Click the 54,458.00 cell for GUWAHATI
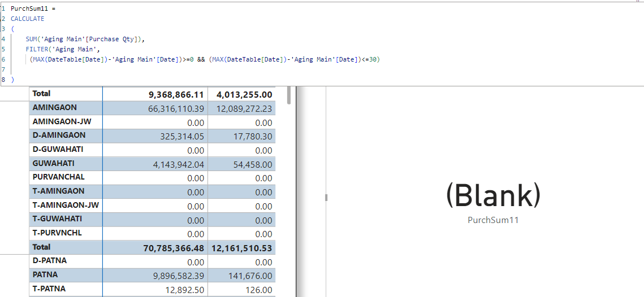Screen dimensions: 644x297 tap(252, 164)
